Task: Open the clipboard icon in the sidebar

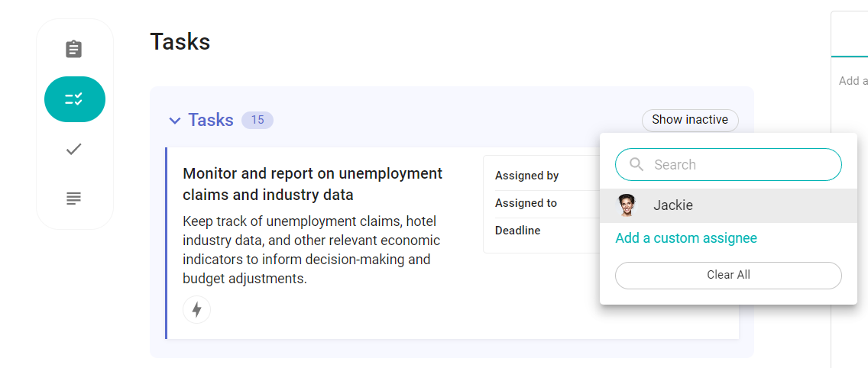Action: coord(73,50)
